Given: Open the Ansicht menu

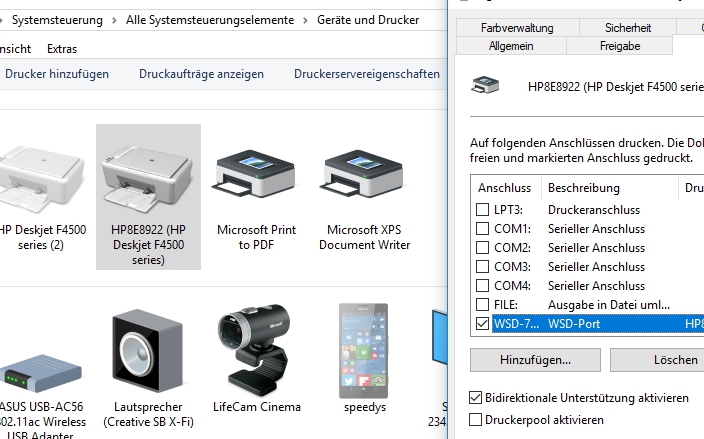Looking at the screenshot, I should pos(15,49).
